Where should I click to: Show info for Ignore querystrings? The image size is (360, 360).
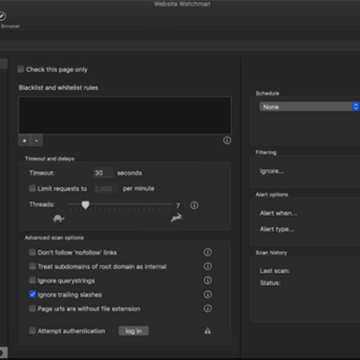[x=208, y=280]
